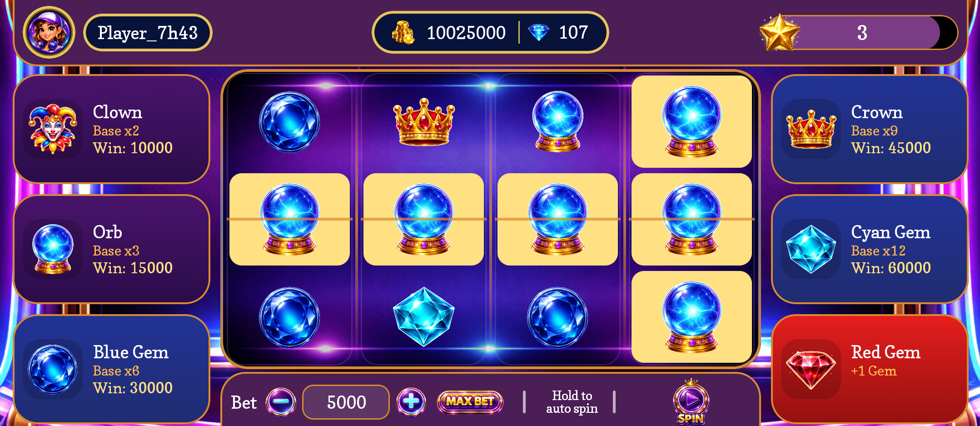Click the player avatar portrait

(x=49, y=32)
